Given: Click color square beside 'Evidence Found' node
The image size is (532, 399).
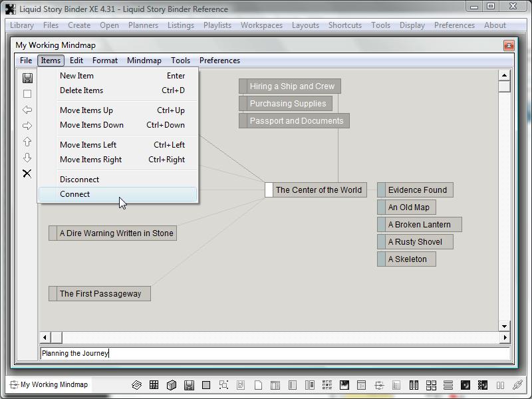Looking at the screenshot, I should point(381,190).
